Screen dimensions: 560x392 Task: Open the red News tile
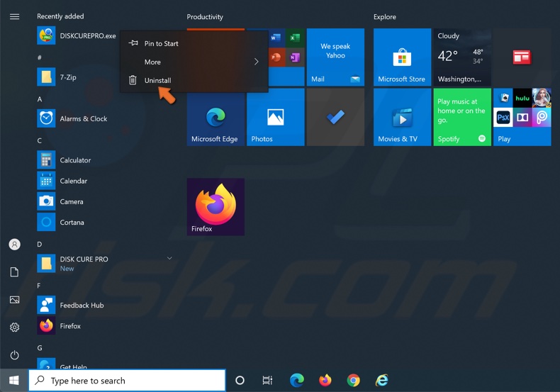pos(522,57)
